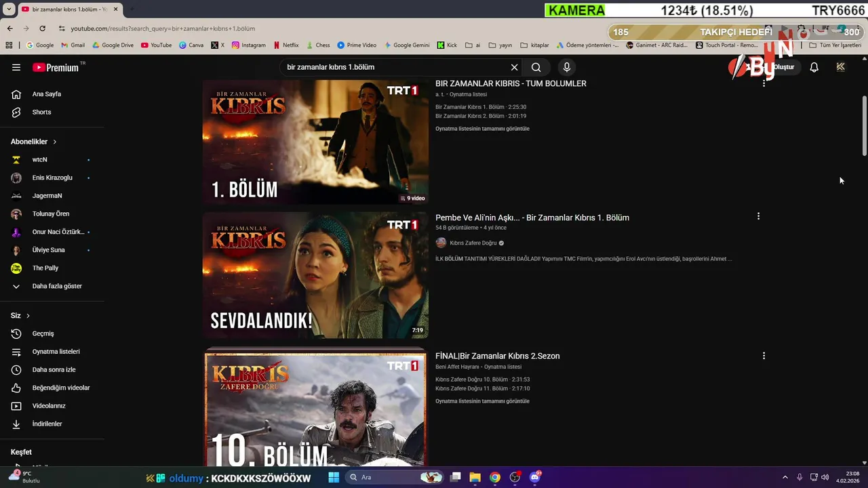Expand the Abonelikler section

[34, 142]
